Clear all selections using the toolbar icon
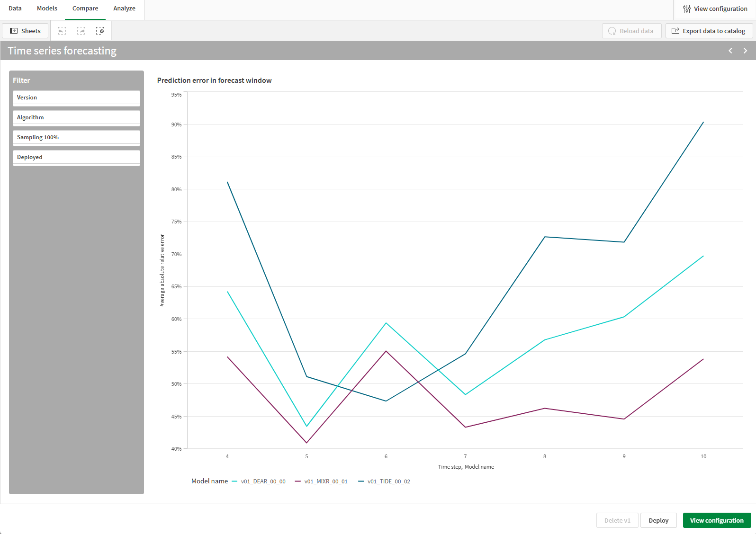 100,31
